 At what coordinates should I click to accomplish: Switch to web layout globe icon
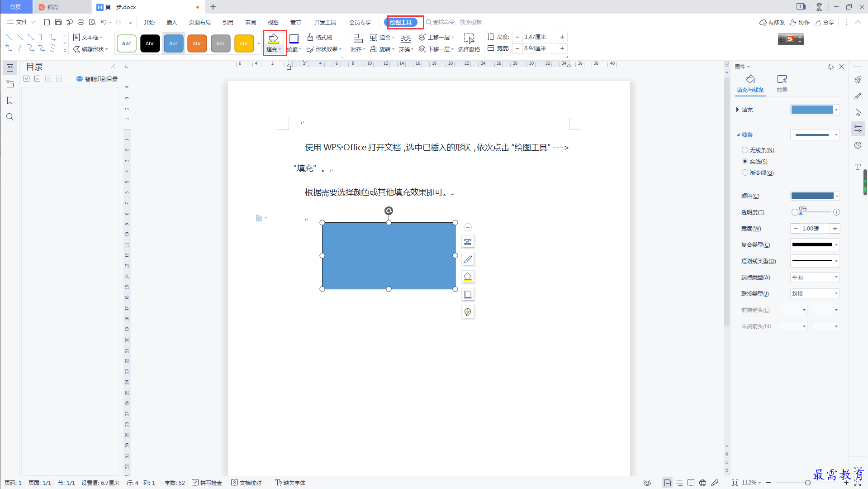click(702, 483)
